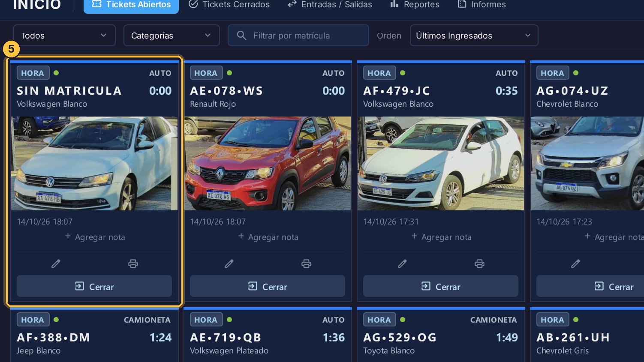Select plate AE•078•WS

coord(226,91)
